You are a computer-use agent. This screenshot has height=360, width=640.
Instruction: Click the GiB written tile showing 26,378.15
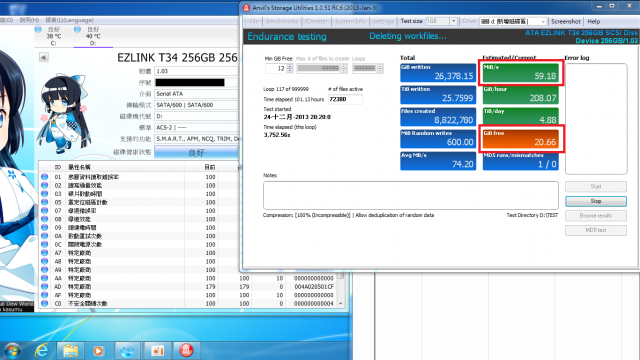pos(438,73)
